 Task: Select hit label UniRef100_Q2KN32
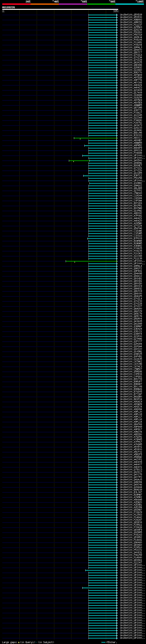131,67
